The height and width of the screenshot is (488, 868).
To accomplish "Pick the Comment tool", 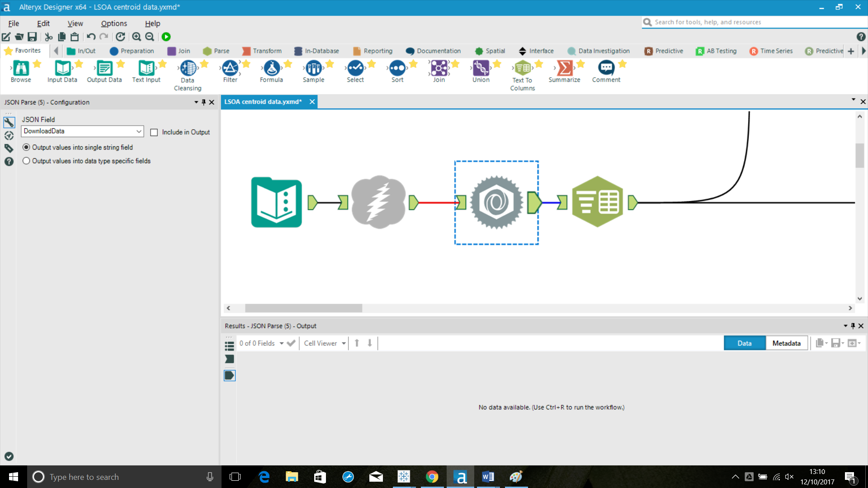I will click(606, 71).
